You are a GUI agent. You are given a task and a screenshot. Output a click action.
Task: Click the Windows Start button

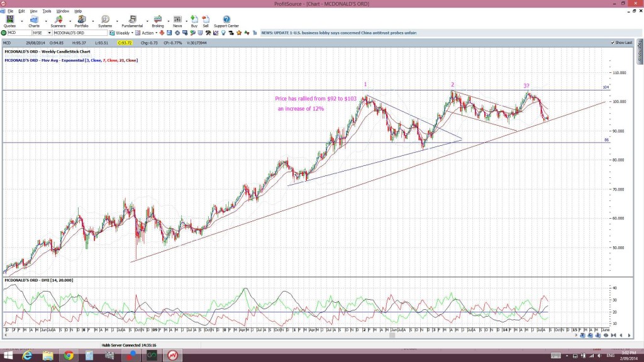pos(8,356)
